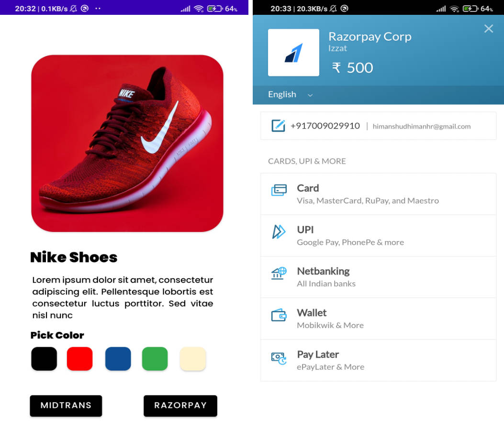Tap the RAZORPAY button

(x=180, y=405)
